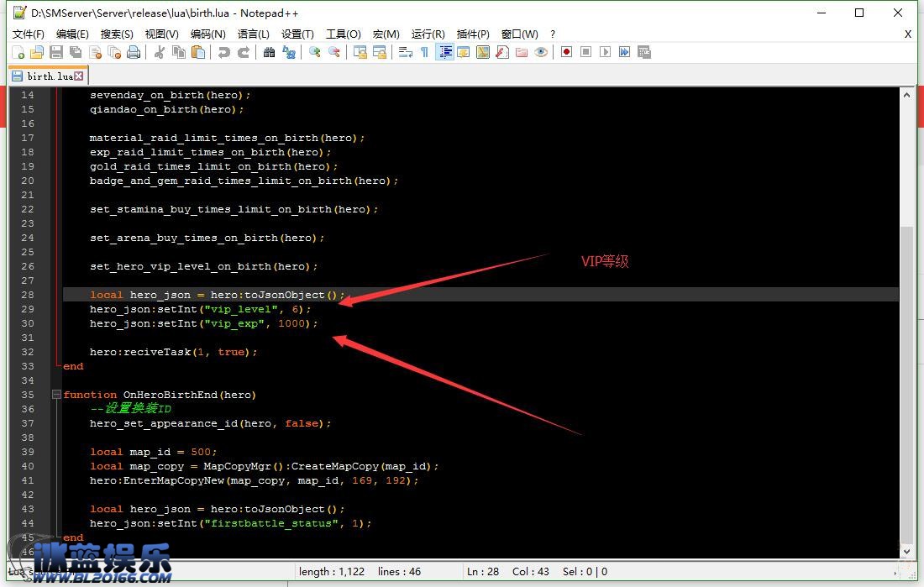Image resolution: width=924 pixels, height=587 pixels.
Task: Click the Close document toolbar icon
Action: 95,52
